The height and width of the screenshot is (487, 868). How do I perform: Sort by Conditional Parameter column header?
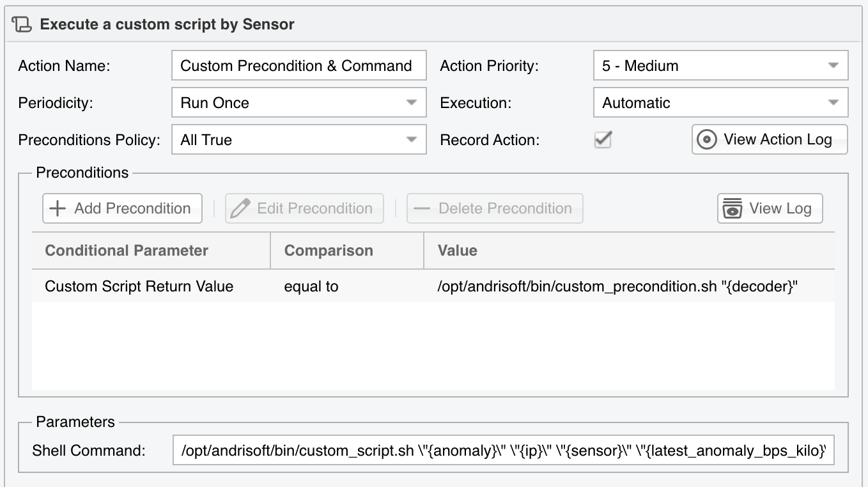[x=151, y=251]
